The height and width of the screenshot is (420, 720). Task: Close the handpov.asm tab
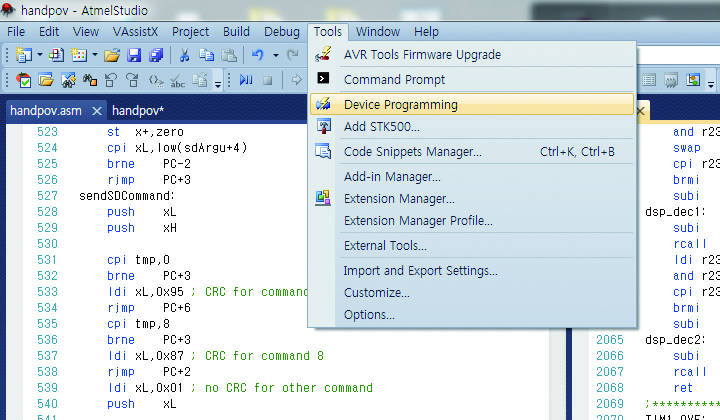(x=97, y=111)
